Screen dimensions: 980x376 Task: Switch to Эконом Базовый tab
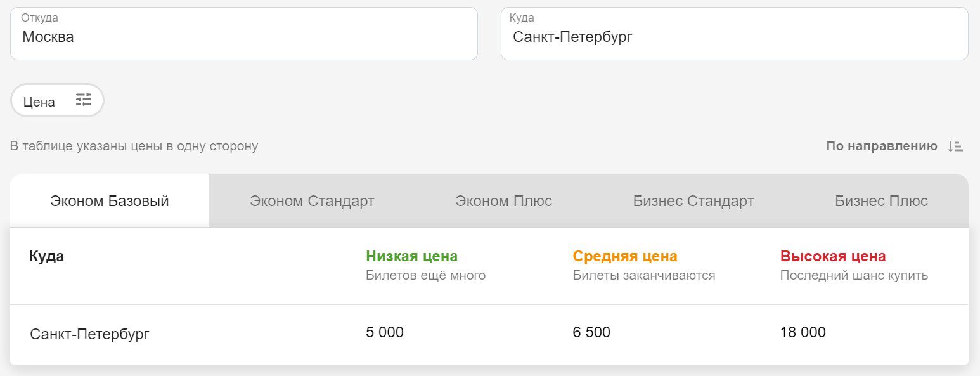point(110,201)
